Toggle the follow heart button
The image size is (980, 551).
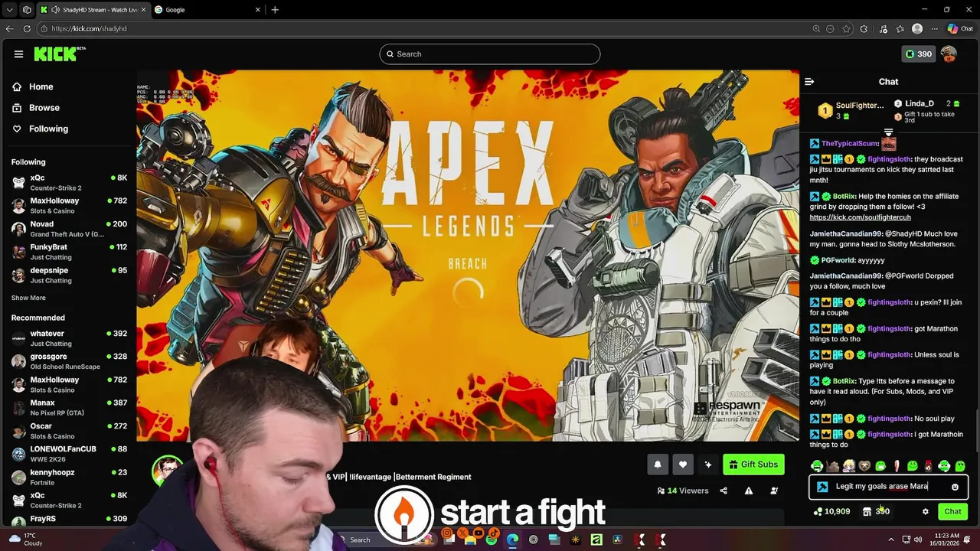pyautogui.click(x=683, y=465)
